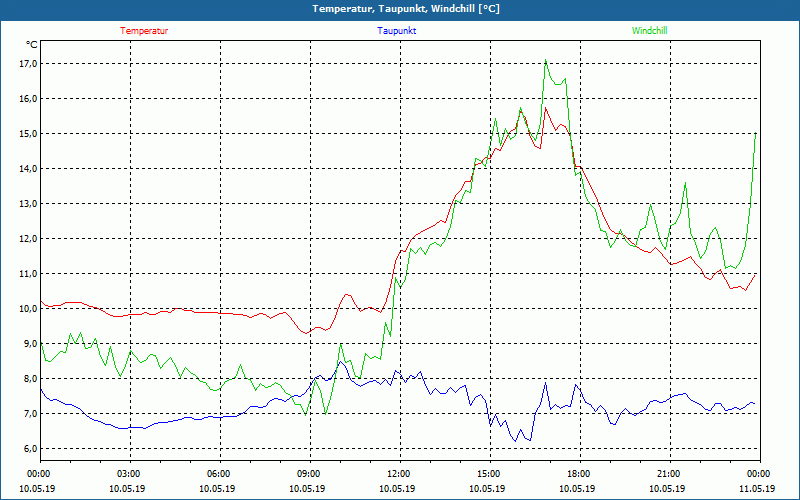Click the green Windchill legend label
800x500 pixels.
(649, 31)
